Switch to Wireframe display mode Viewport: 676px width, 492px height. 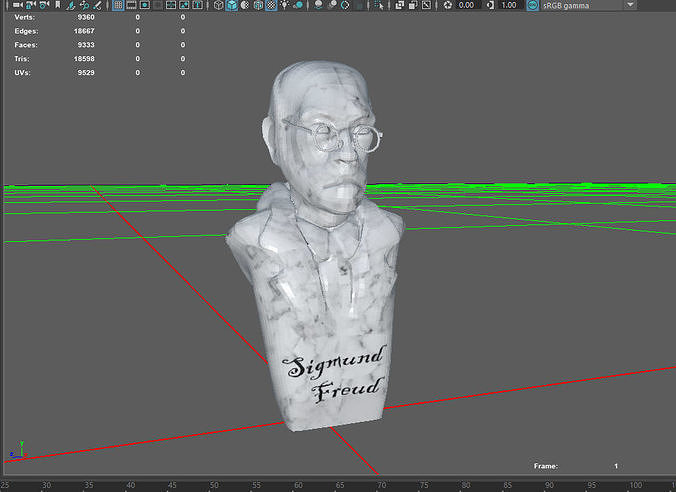(x=219, y=5)
